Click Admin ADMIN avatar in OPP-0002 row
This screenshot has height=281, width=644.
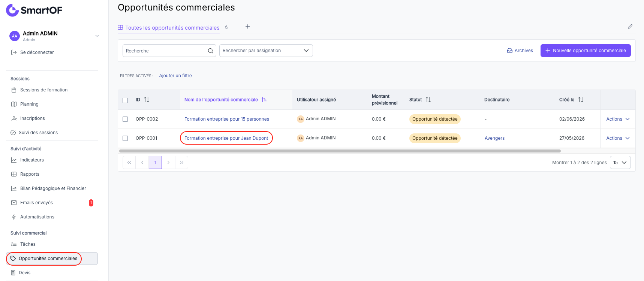300,119
